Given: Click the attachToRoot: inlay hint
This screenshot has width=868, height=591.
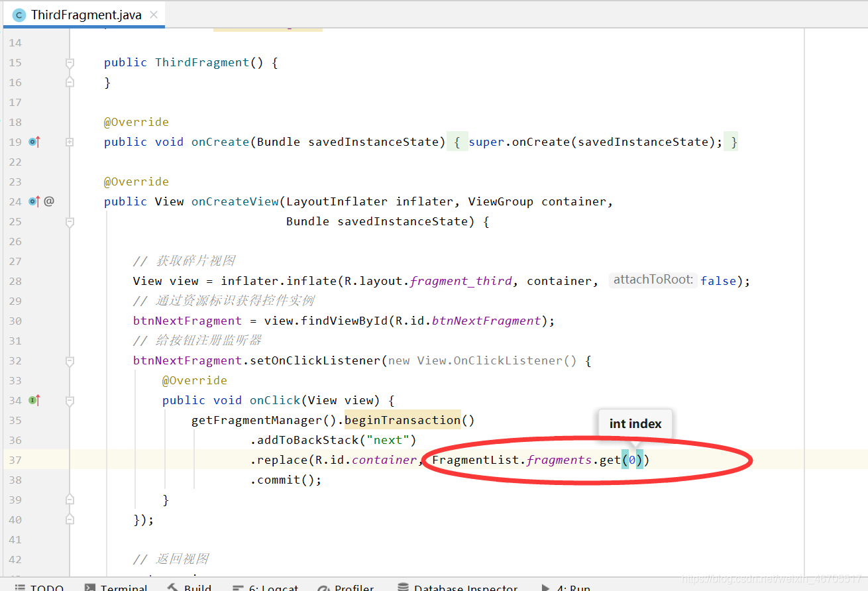Looking at the screenshot, I should pyautogui.click(x=653, y=280).
